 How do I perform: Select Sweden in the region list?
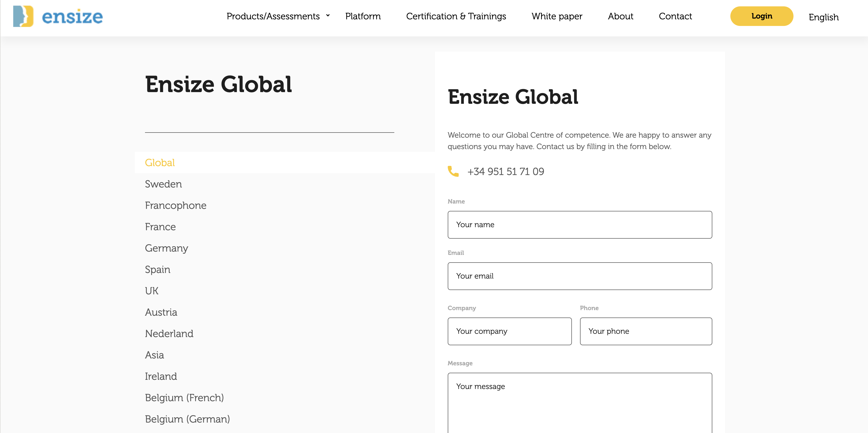click(x=163, y=184)
